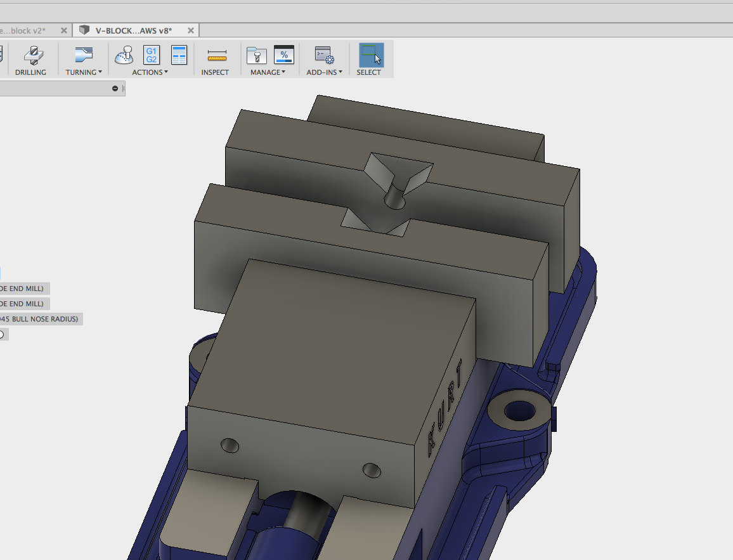Click the Task Manager percent icon

coord(283,55)
